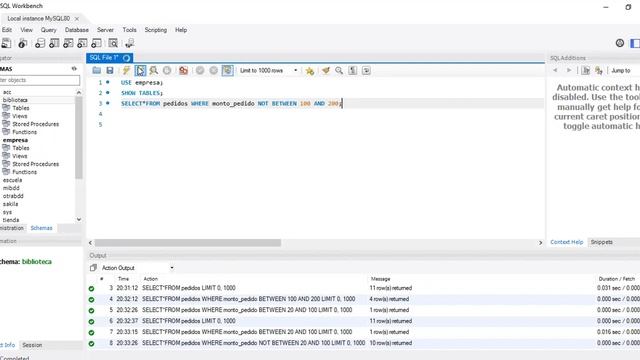640x360 pixels.
Task: Run Explain plan with the magnifier lightning icon
Action: tap(153, 71)
